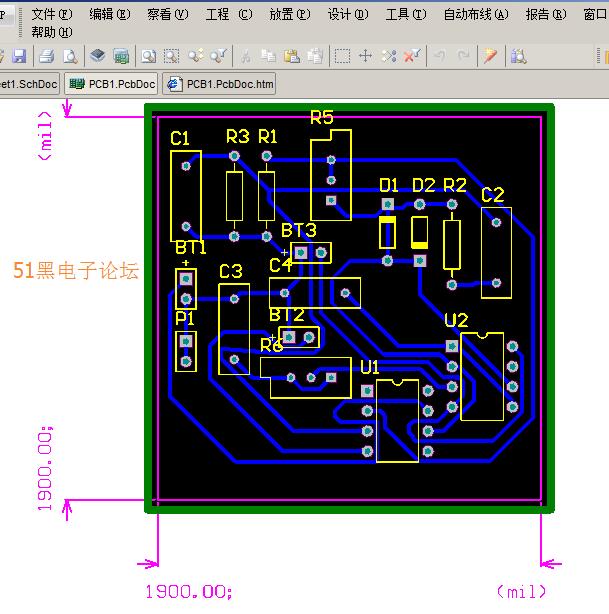Activate the Move Selection cross-arrows tool

pyautogui.click(x=365, y=56)
